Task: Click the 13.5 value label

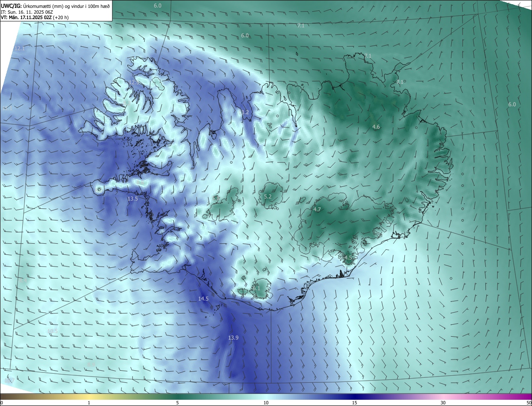Action: click(x=132, y=199)
